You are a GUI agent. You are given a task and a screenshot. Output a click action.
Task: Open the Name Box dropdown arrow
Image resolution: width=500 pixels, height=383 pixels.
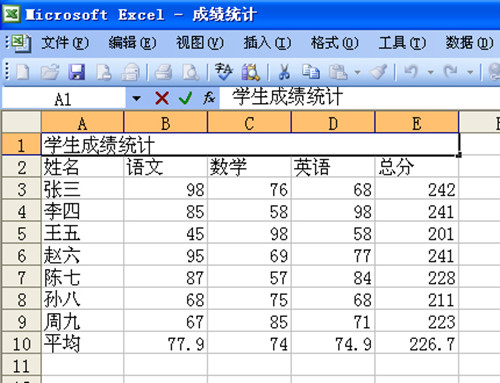pyautogui.click(x=136, y=98)
